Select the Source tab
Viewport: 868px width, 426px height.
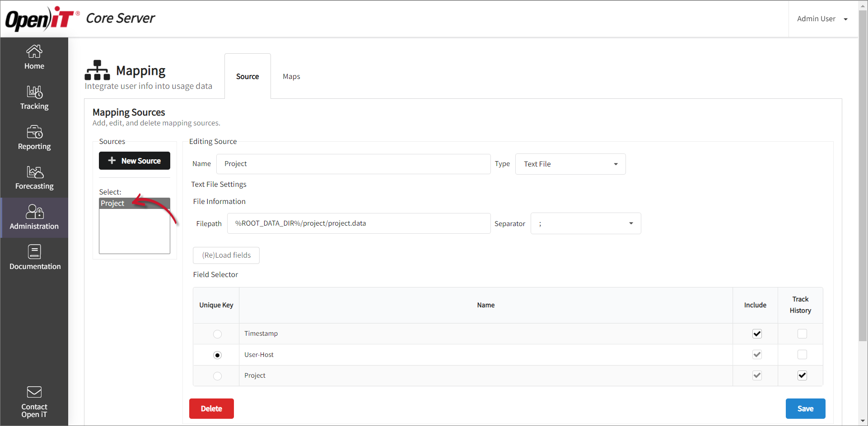click(247, 76)
